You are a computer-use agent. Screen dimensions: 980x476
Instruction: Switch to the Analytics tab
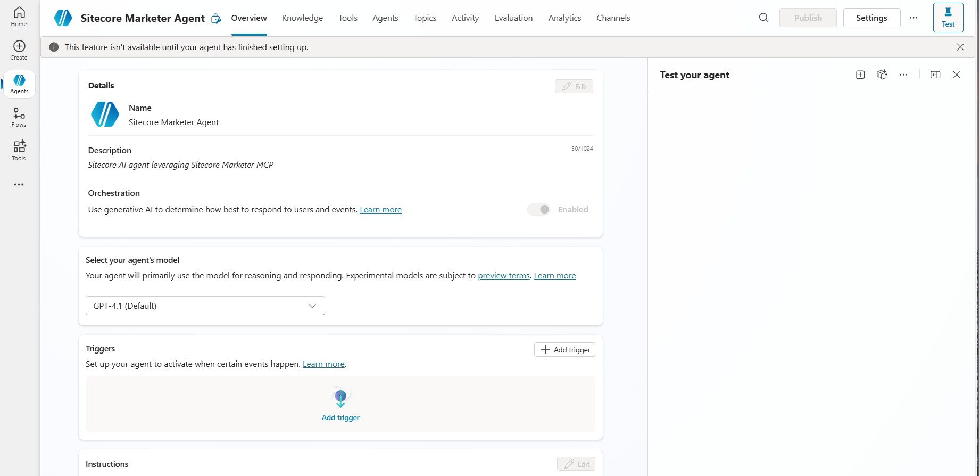click(564, 18)
